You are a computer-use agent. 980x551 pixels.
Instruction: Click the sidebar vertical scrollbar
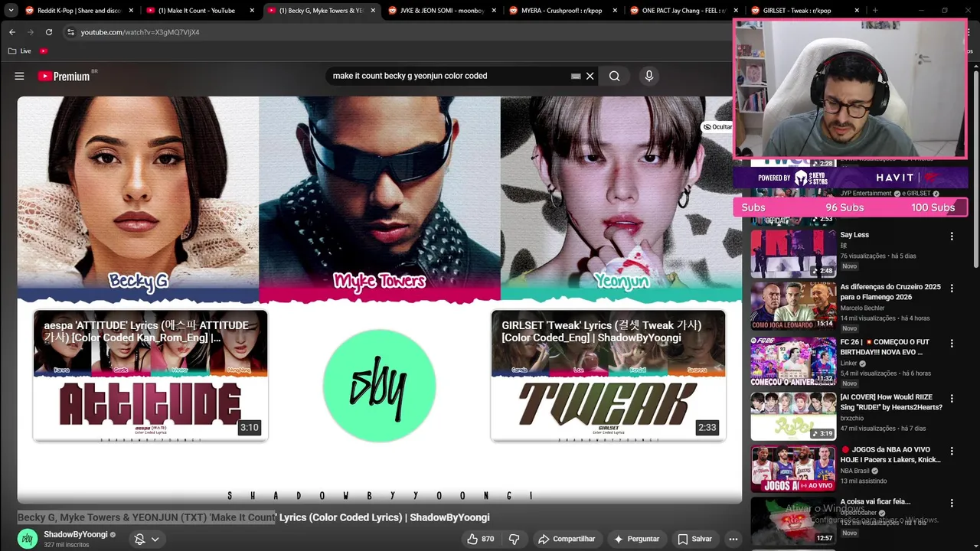[x=975, y=168]
